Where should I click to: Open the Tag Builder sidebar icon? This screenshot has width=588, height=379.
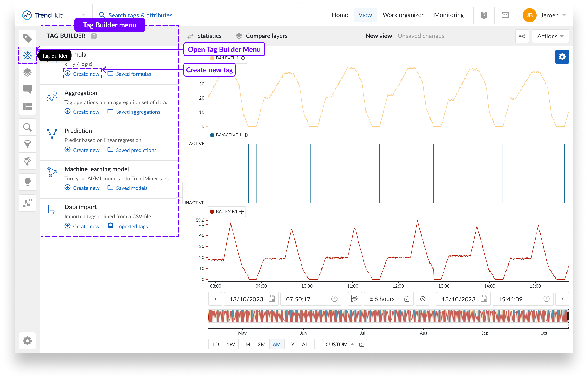pos(27,55)
